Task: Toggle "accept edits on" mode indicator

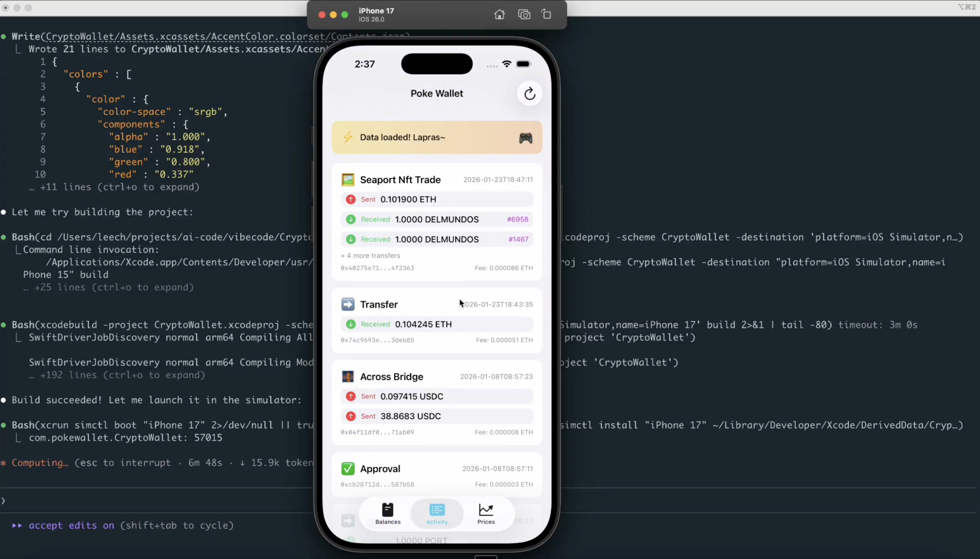Action: (x=71, y=525)
